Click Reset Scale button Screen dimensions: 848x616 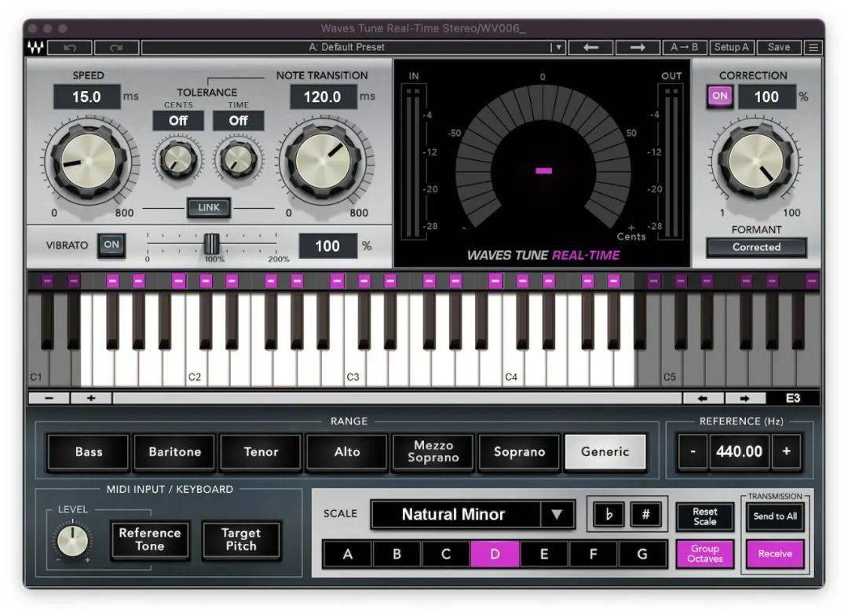coord(704,516)
